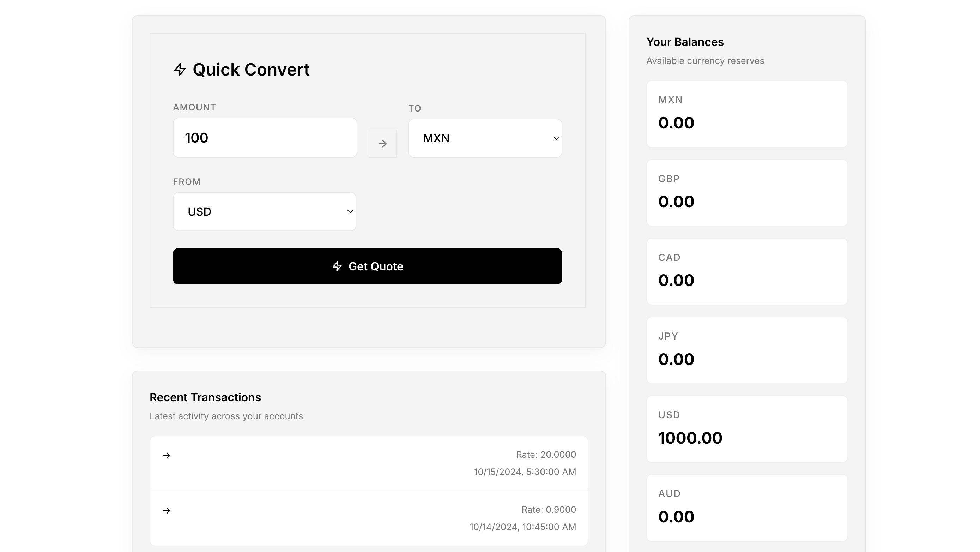
Task: Click the arrow icon on the Rate 0.9000 transaction
Action: 166,510
